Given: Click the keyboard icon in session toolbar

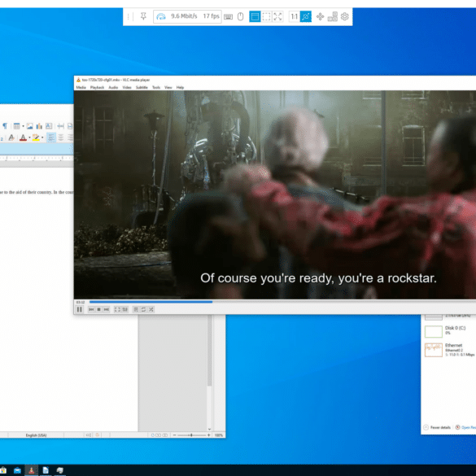Looking at the screenshot, I should [228, 17].
